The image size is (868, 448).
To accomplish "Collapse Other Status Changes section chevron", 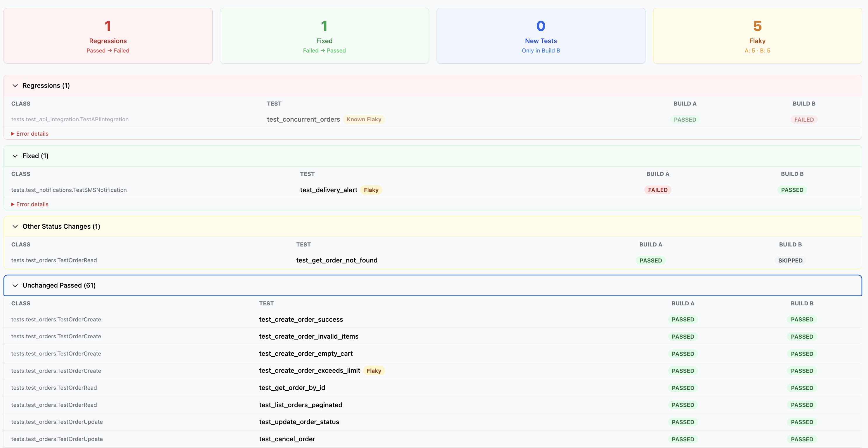I will (x=15, y=227).
